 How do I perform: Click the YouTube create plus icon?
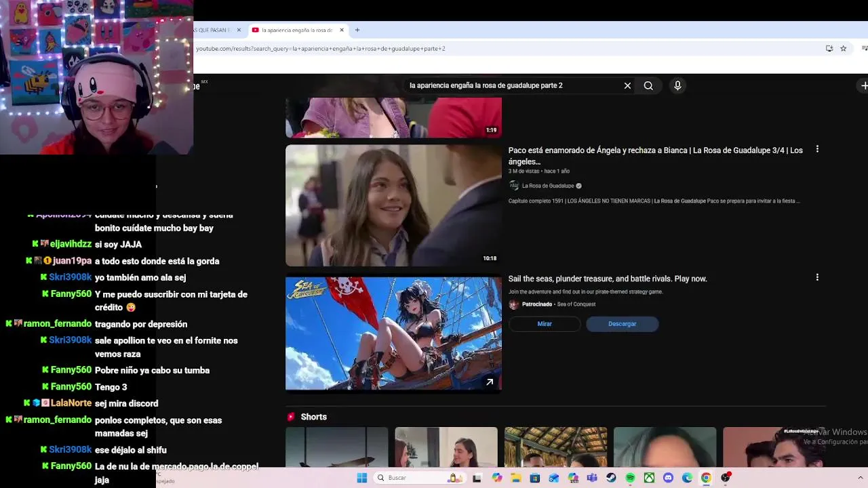pyautogui.click(x=864, y=85)
